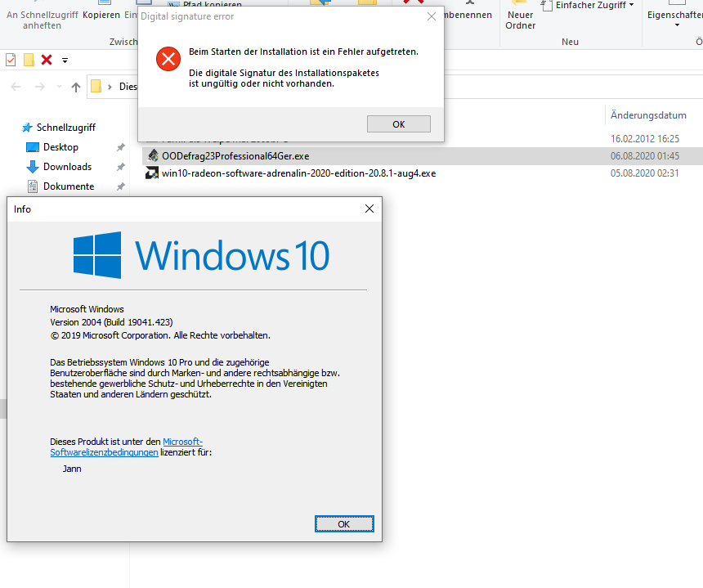The image size is (703, 588).
Task: Click OK in Digital signature error dialog
Action: pos(399,124)
